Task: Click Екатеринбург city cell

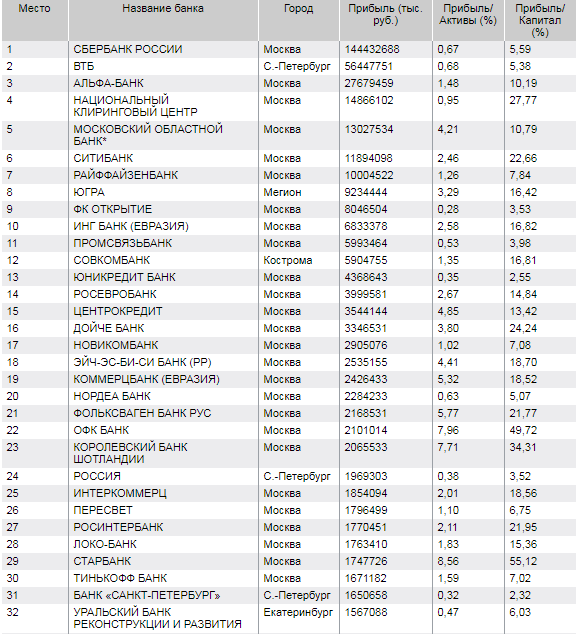Action: [298, 612]
